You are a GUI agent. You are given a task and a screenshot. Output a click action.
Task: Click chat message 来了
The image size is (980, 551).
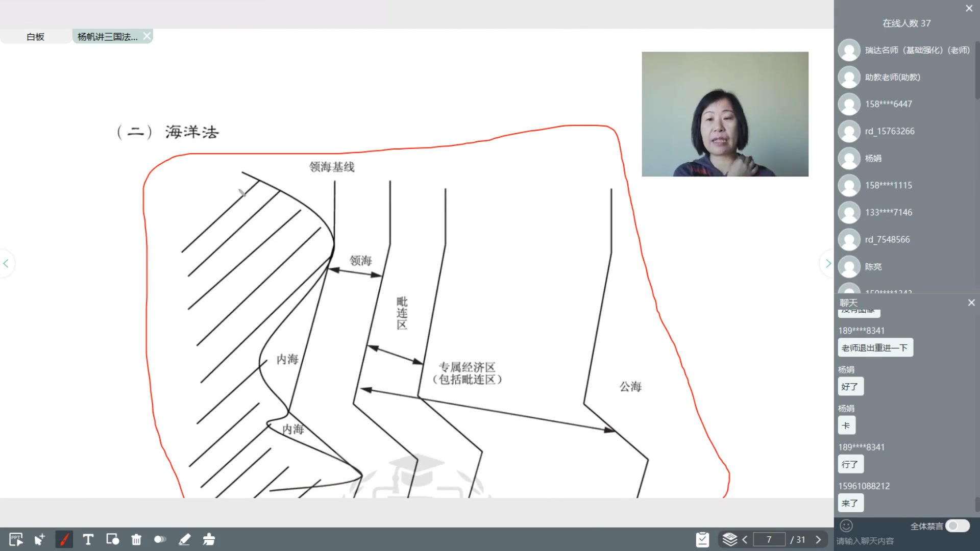pos(850,503)
